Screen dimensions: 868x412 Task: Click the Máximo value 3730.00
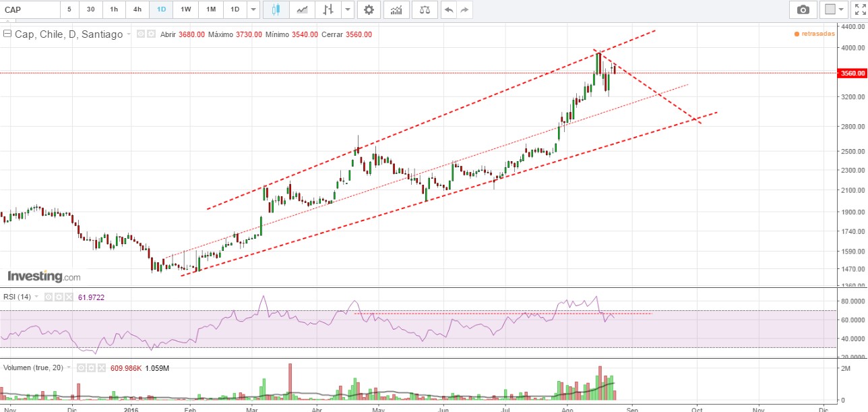[x=249, y=34]
